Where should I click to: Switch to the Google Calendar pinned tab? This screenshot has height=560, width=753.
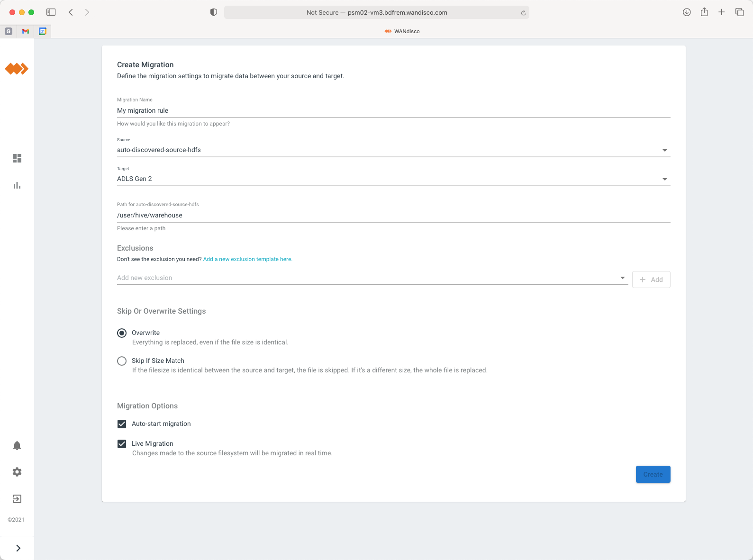coord(43,31)
